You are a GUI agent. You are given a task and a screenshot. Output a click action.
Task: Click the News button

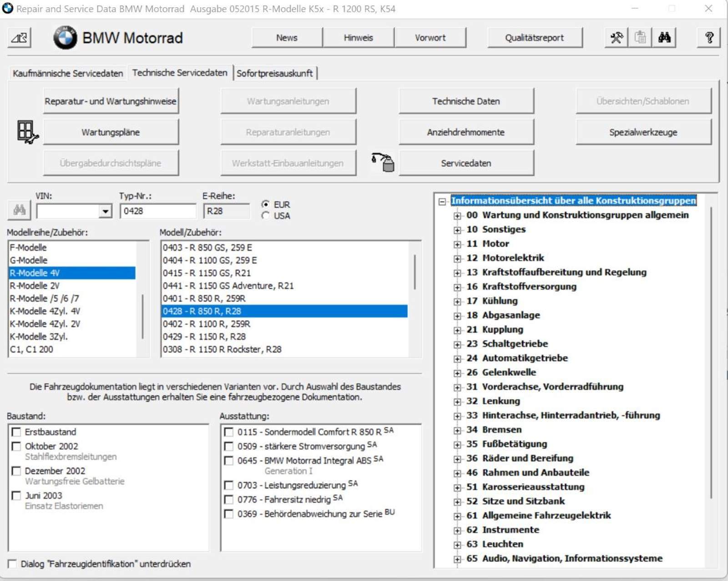tap(287, 38)
